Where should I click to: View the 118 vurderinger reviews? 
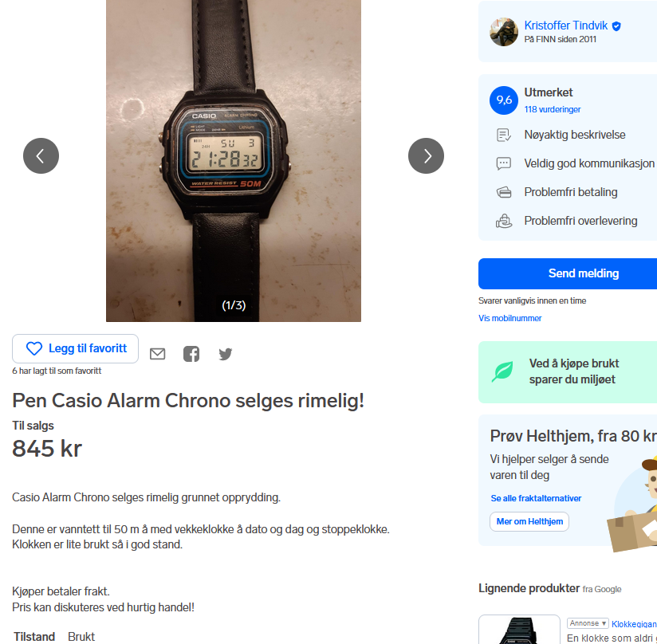click(x=553, y=109)
